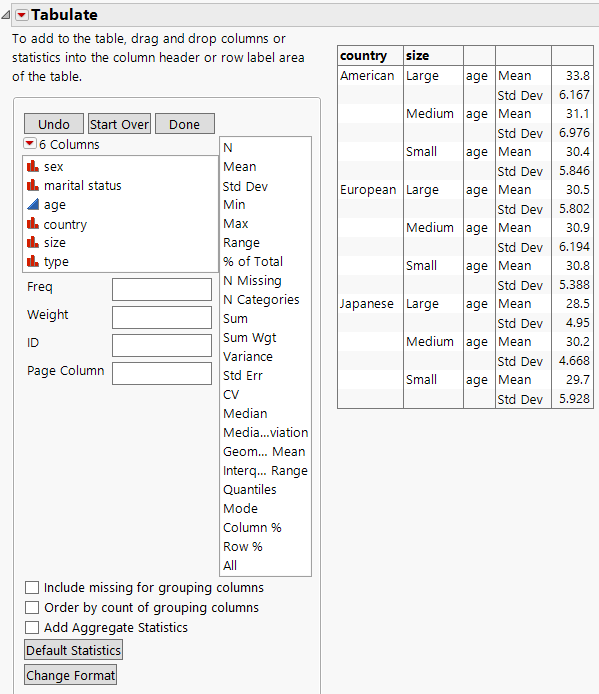This screenshot has width=599, height=694.
Task: Select the Mode statistic
Action: pos(240,509)
